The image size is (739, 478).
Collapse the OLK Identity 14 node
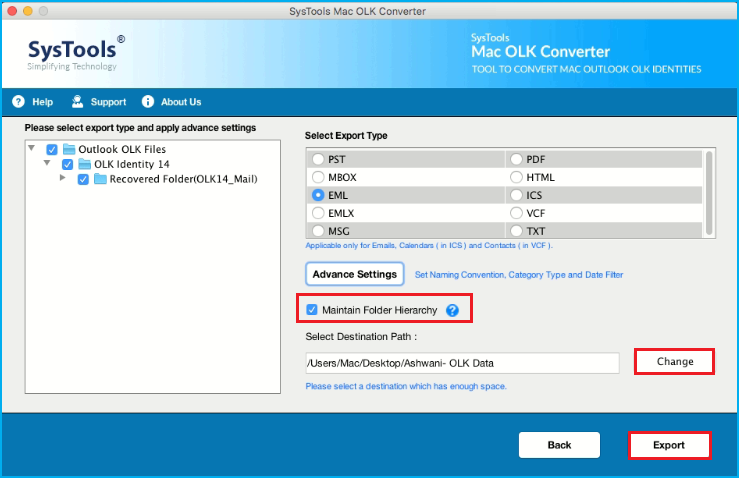tap(47, 163)
